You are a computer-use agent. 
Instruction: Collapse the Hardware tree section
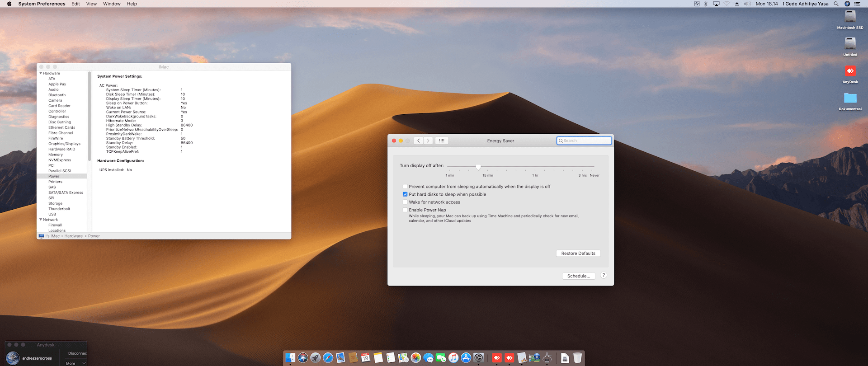(x=41, y=73)
